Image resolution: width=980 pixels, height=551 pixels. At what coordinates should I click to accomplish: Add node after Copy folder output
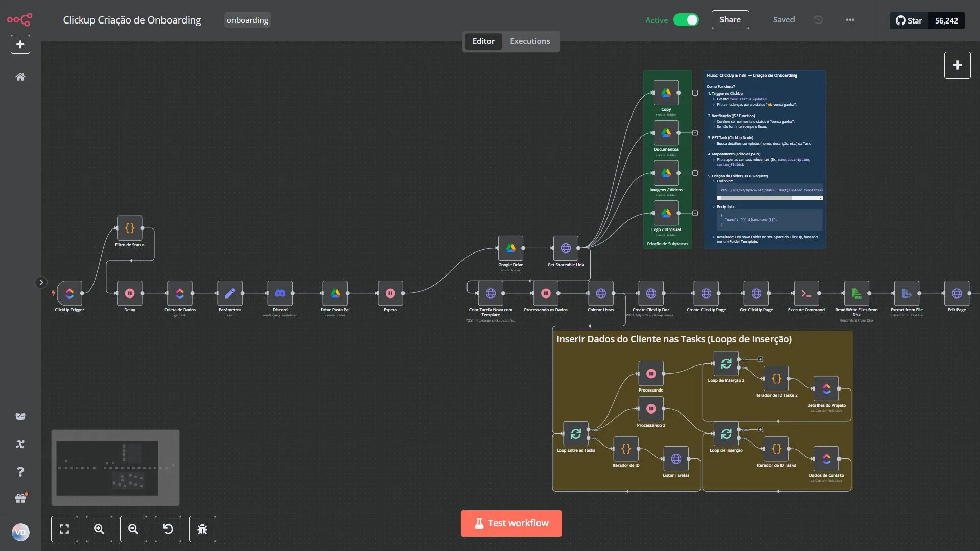(x=695, y=93)
